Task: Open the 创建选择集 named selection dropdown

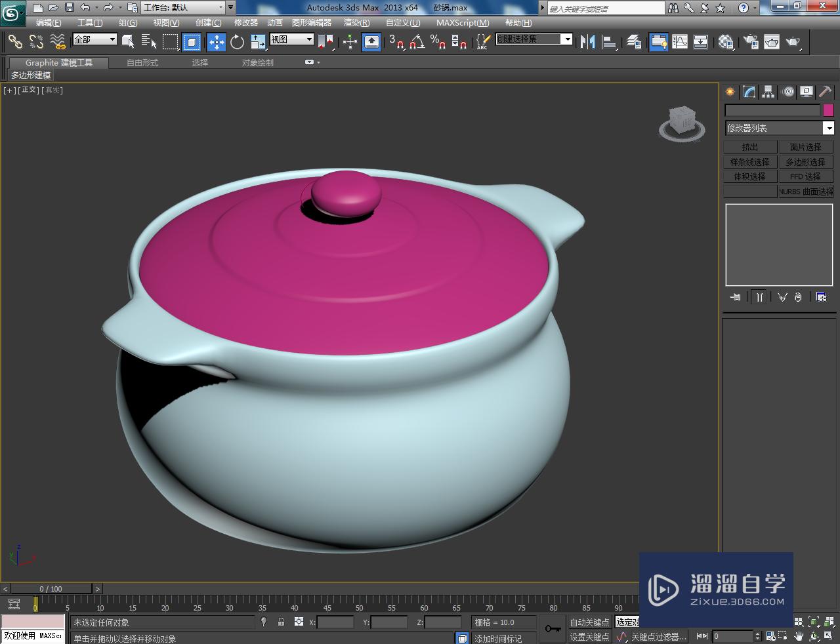Action: pyautogui.click(x=568, y=39)
